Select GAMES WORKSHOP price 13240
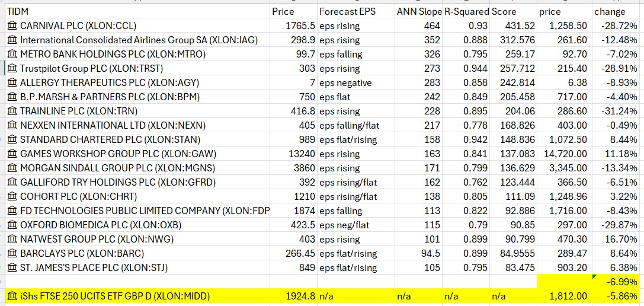The height and width of the screenshot is (306, 644). [x=294, y=154]
